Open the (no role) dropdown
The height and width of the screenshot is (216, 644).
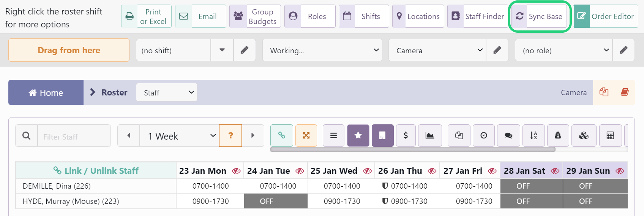pyautogui.click(x=563, y=50)
